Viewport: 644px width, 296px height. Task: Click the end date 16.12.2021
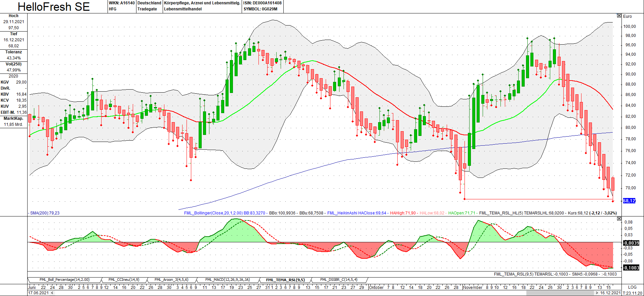610,293
